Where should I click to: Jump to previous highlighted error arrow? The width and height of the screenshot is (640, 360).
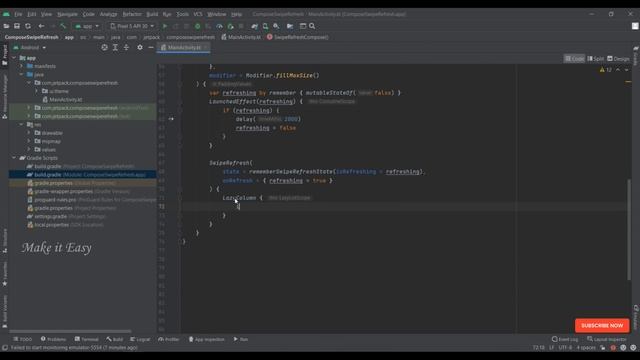[x=618, y=70]
